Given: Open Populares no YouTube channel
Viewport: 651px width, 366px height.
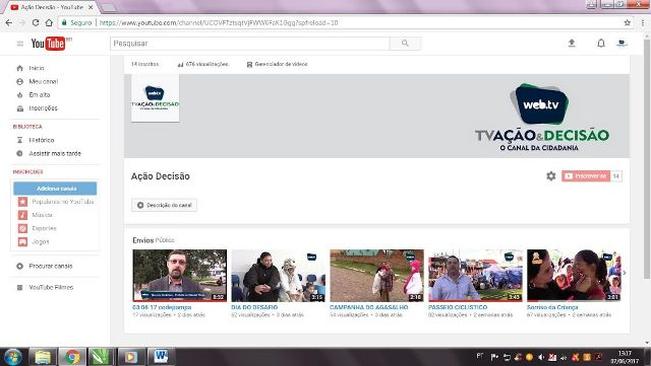Looking at the screenshot, I should click(56, 202).
